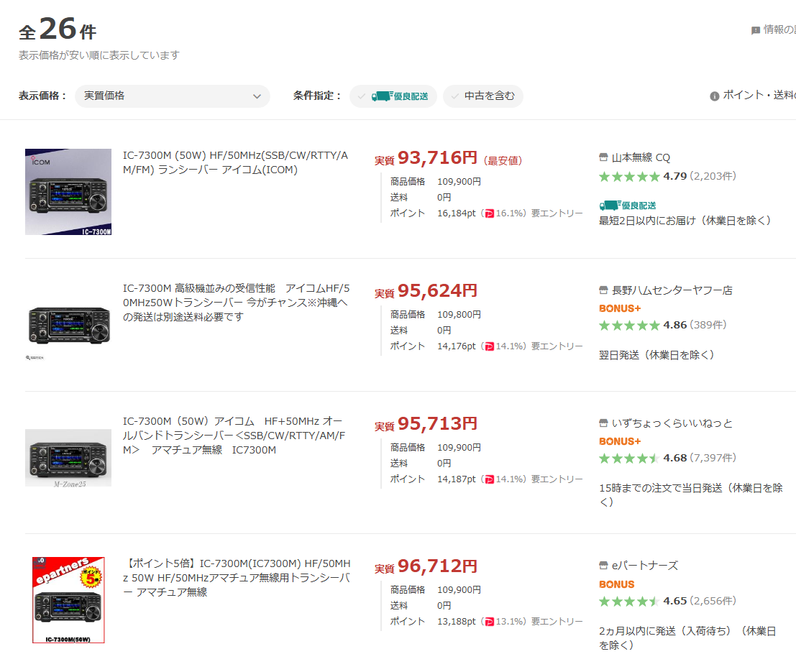Viewport: 796px width, 672px height.
Task: Click the 最短2日以内にお届け delivery text
Action: (685, 221)
